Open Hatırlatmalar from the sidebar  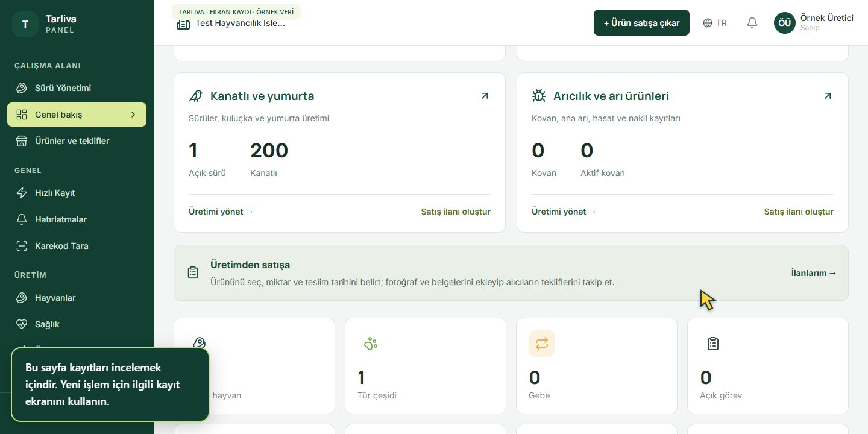(x=77, y=219)
